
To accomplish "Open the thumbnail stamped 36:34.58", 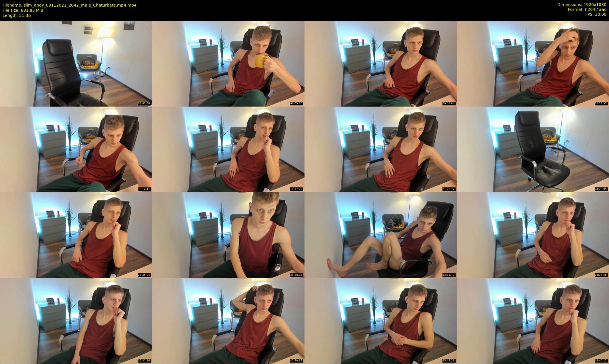I will coord(533,235).
